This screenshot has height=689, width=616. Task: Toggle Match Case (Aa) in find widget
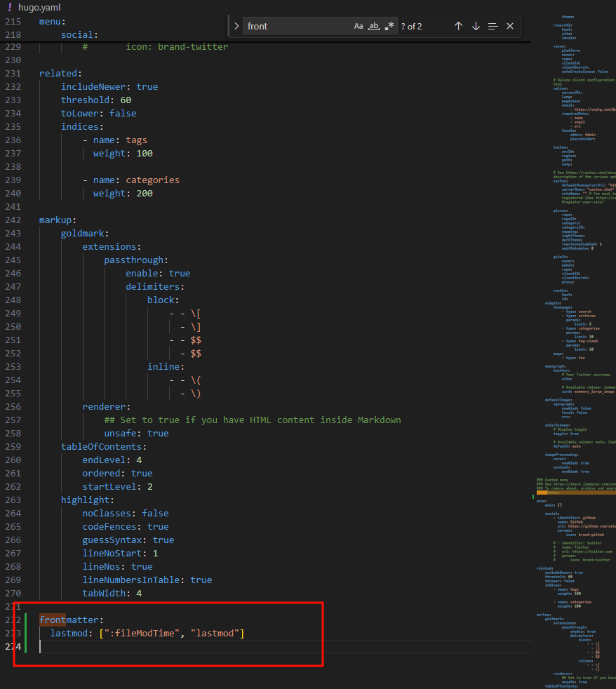point(359,26)
